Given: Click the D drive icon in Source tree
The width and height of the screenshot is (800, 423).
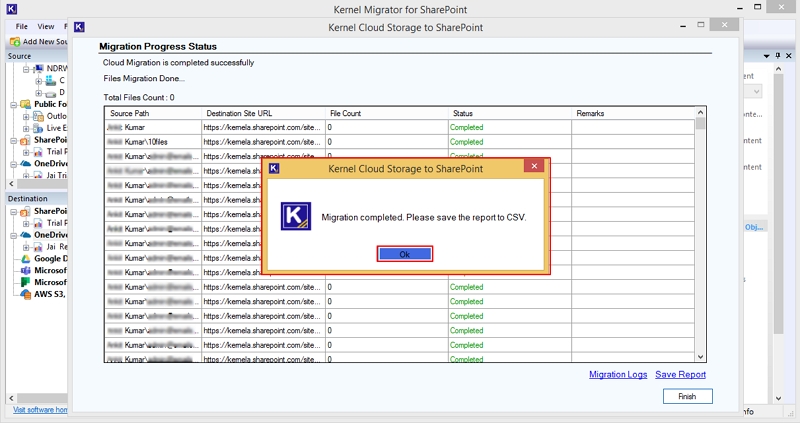Looking at the screenshot, I should coord(51,93).
